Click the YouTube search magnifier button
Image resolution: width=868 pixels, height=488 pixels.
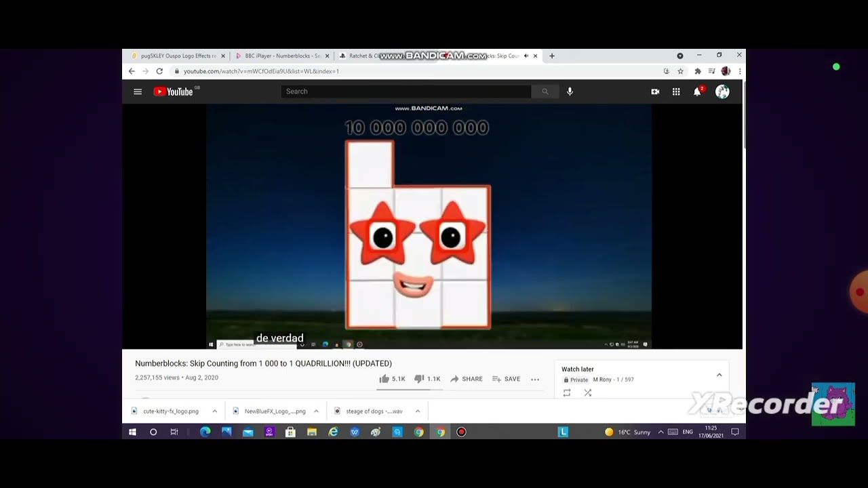tap(545, 91)
